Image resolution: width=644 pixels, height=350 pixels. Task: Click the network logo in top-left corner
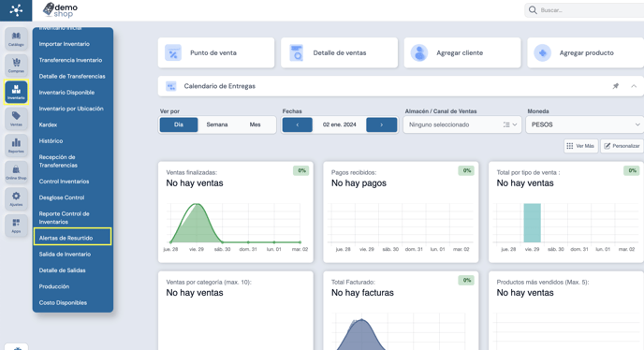point(16,10)
